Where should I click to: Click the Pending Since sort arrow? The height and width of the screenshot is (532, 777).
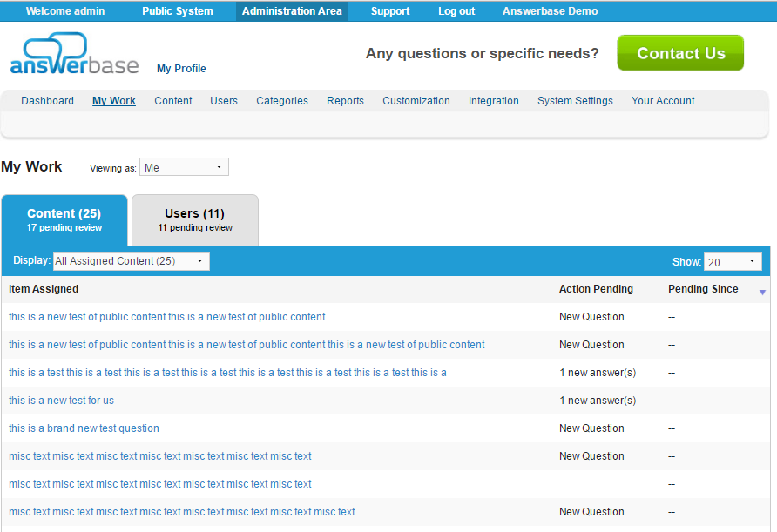point(762,293)
